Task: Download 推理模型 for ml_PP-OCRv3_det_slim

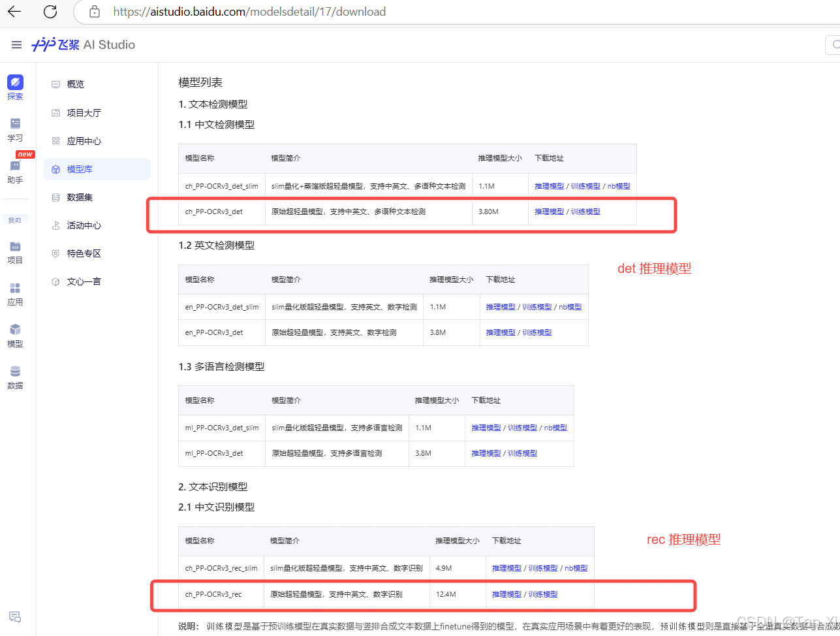Action: tap(486, 428)
